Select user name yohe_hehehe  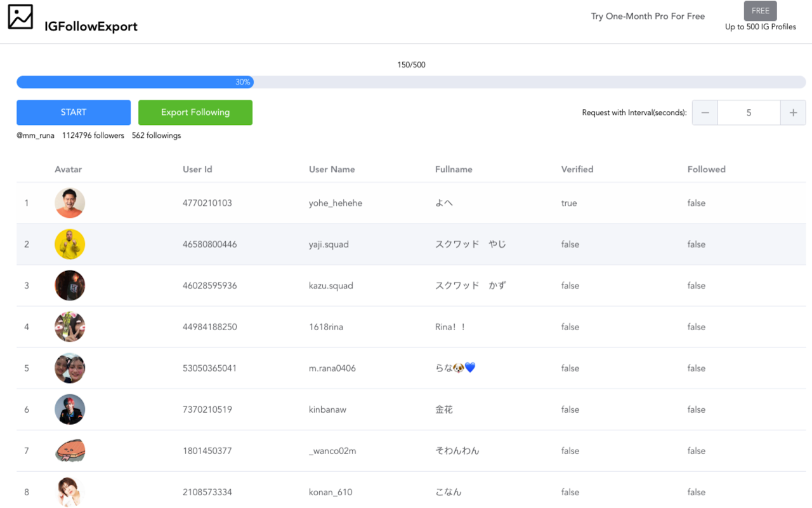point(336,203)
